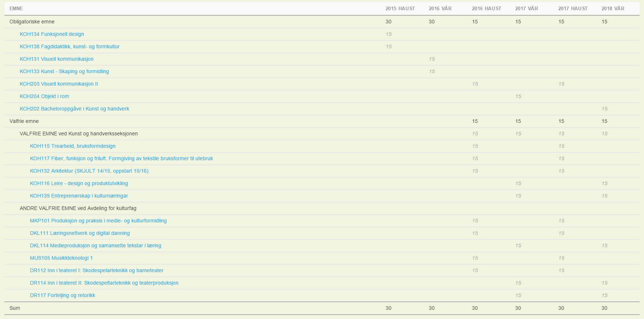The height and width of the screenshot is (319, 644).
Task: Click DKL114 credit value 15 in 2017 VÅR
Action: pos(518,245)
